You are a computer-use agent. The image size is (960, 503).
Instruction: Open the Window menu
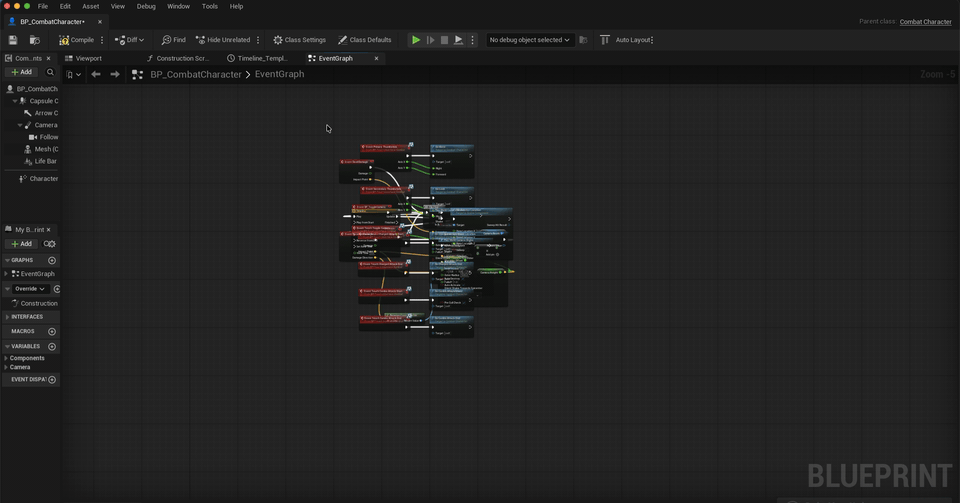click(178, 6)
